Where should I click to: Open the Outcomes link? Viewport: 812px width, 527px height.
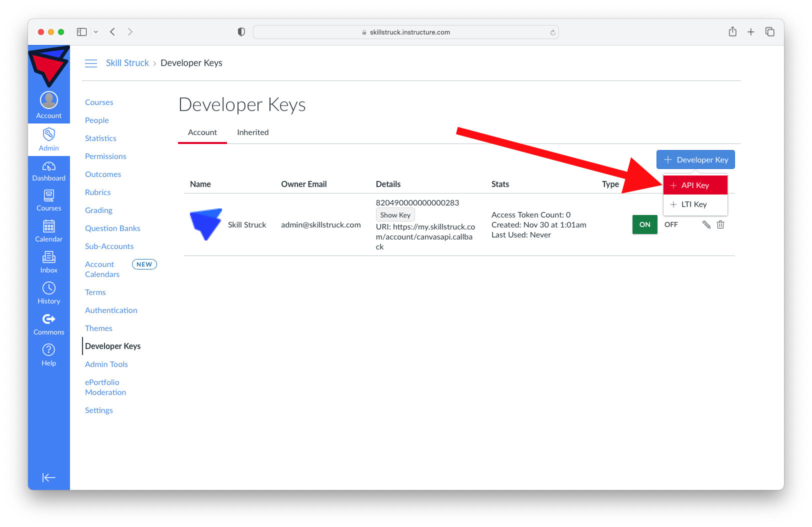click(103, 174)
